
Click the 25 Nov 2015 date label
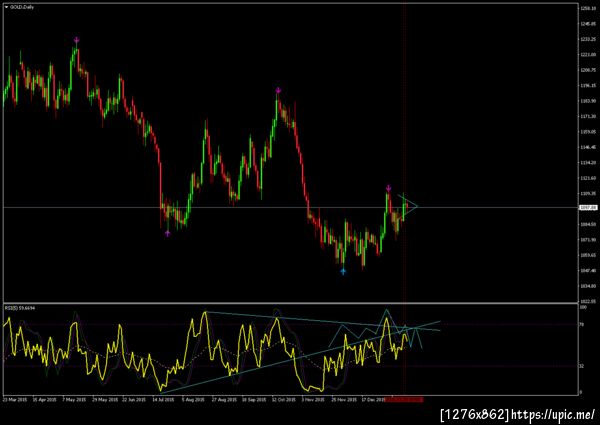pyautogui.click(x=344, y=399)
